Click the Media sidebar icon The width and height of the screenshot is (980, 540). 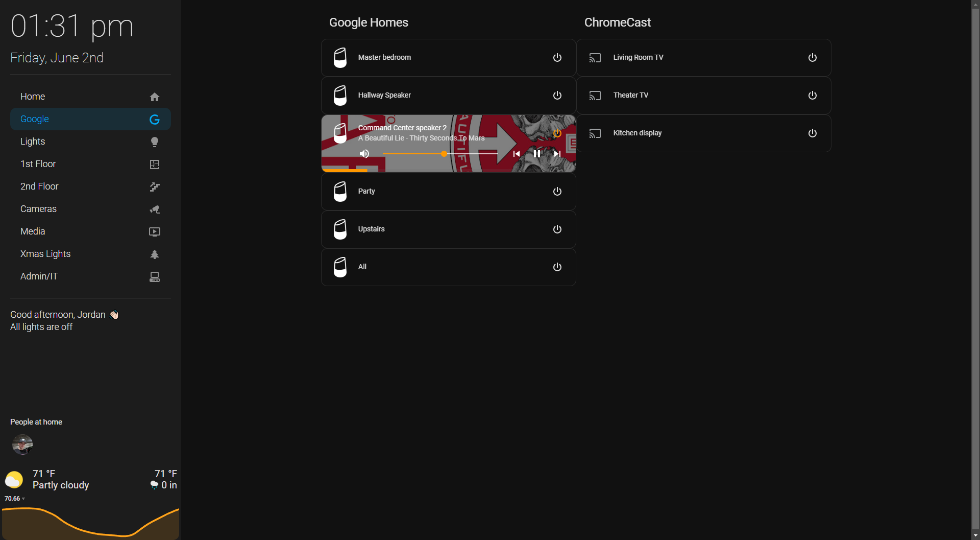(154, 231)
